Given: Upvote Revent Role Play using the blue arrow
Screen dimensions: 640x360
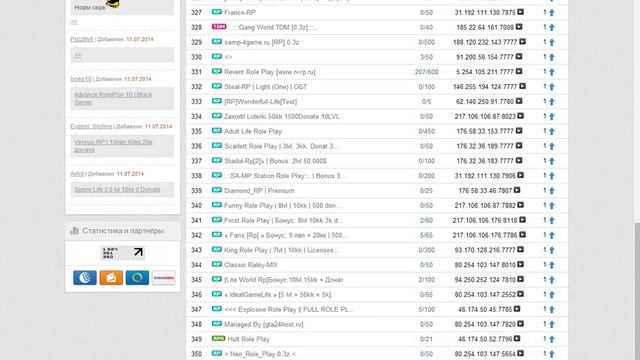Looking at the screenshot, I should pyautogui.click(x=552, y=72).
